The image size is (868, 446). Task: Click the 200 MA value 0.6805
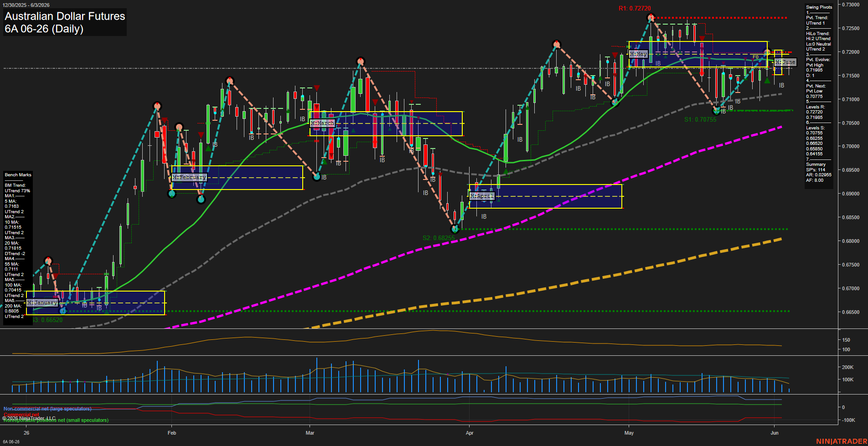(12, 311)
